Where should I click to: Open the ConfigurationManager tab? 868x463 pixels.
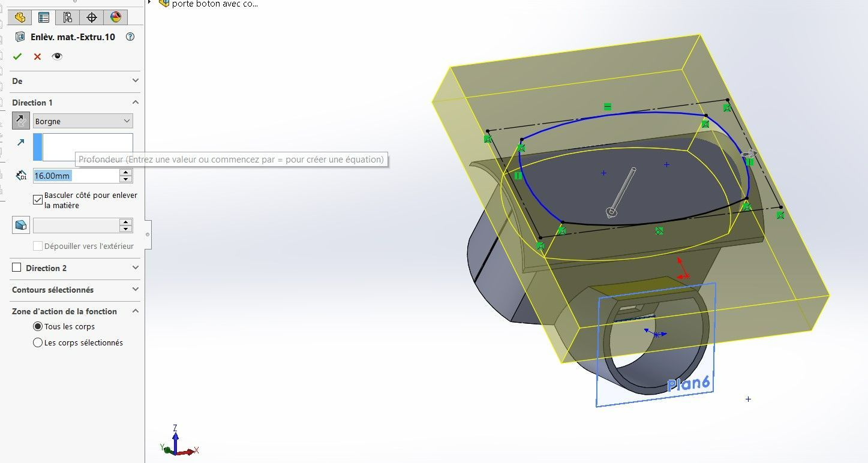tap(67, 17)
